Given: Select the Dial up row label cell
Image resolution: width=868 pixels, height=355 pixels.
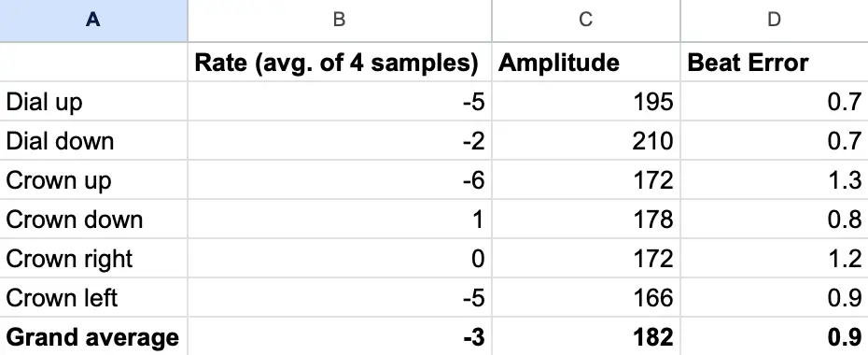Looking at the screenshot, I should click(93, 101).
